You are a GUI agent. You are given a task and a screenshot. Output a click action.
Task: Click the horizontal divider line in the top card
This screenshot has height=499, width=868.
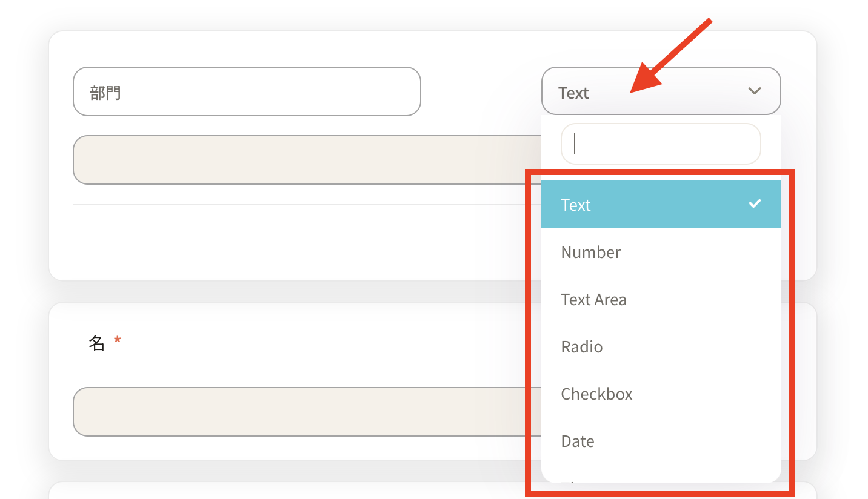[303, 205]
